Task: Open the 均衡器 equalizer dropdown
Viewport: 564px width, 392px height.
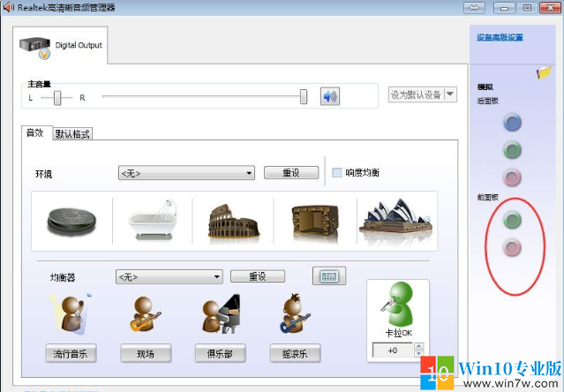Action: [169, 277]
